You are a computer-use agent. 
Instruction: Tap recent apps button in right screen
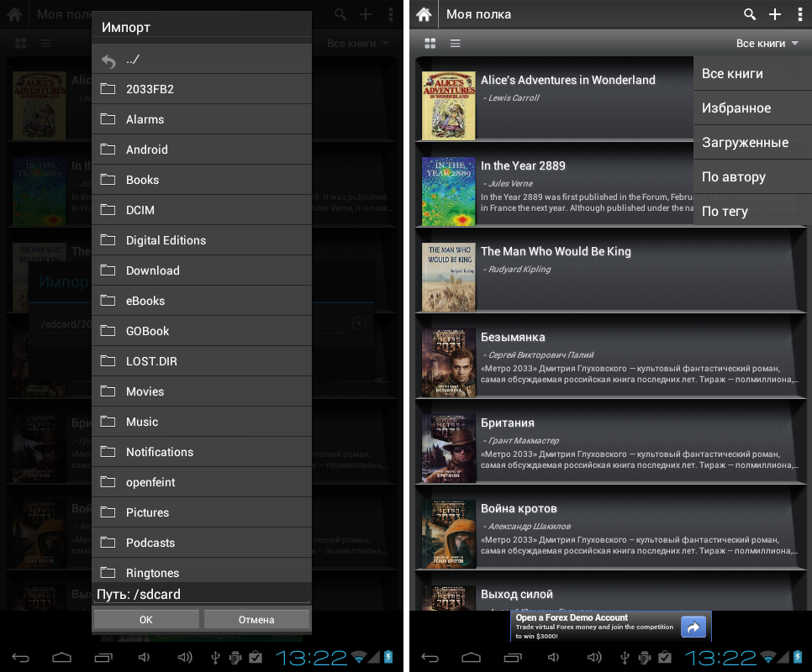(x=513, y=658)
